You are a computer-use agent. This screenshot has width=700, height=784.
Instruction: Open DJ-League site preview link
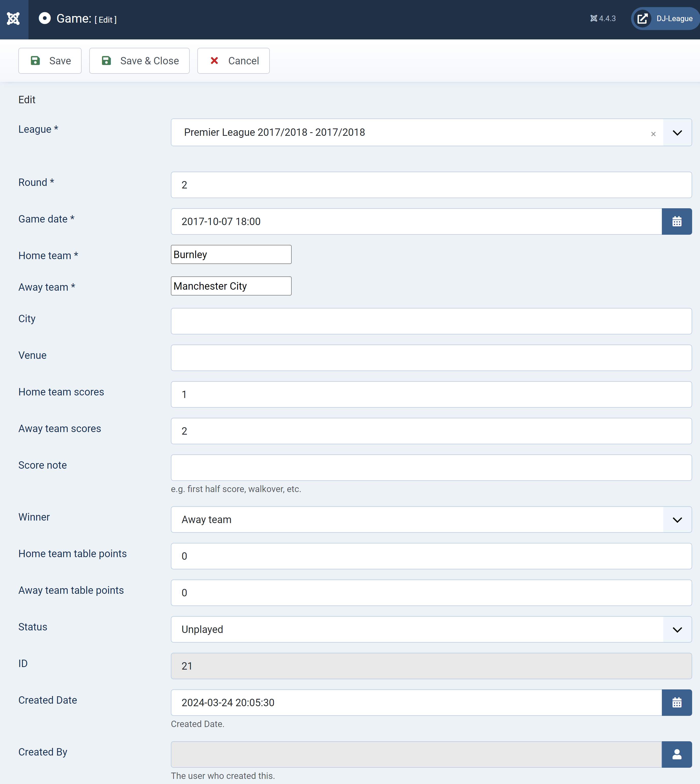(665, 19)
